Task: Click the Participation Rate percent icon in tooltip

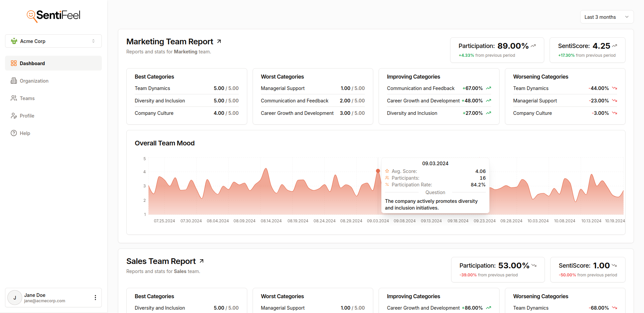Action: pyautogui.click(x=387, y=184)
